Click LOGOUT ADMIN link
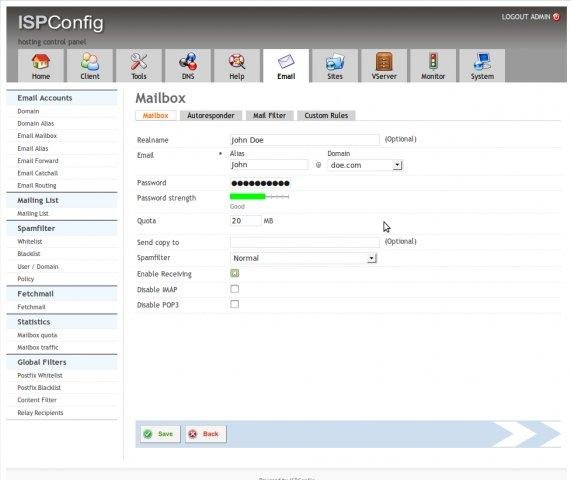This screenshot has width=571, height=480. click(526, 17)
